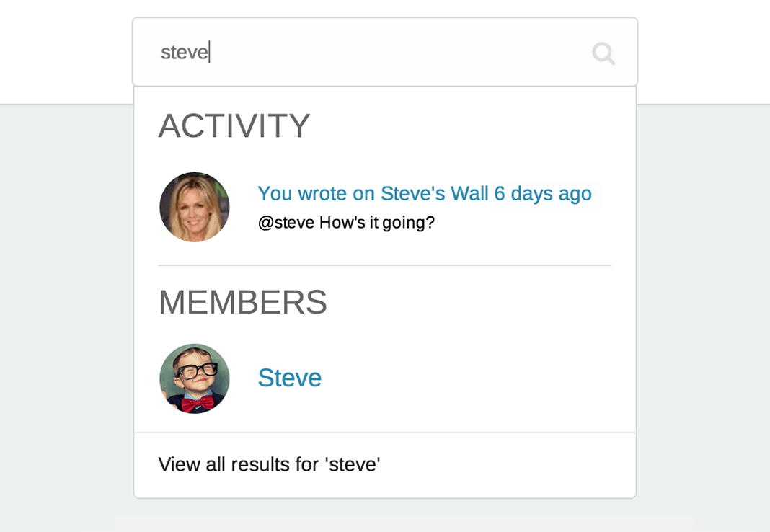Select 'View all results for 'steve''
Viewport: 770px width, 532px height.
click(269, 464)
